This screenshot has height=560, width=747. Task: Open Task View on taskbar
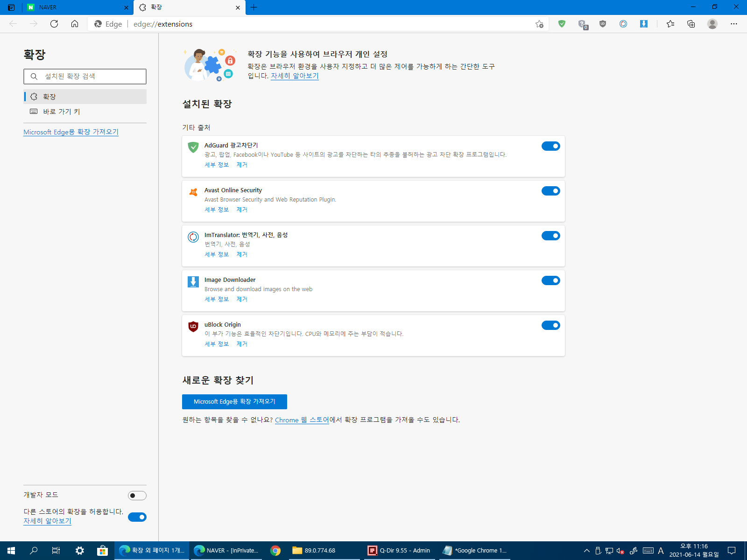tap(56, 551)
